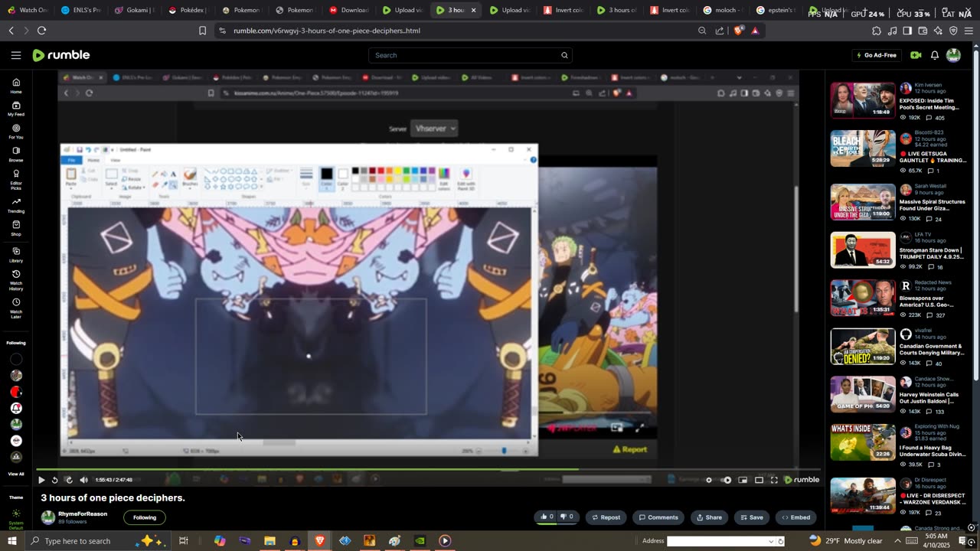Click Go Ad-Free button
This screenshot has height=551, width=980.
[876, 55]
